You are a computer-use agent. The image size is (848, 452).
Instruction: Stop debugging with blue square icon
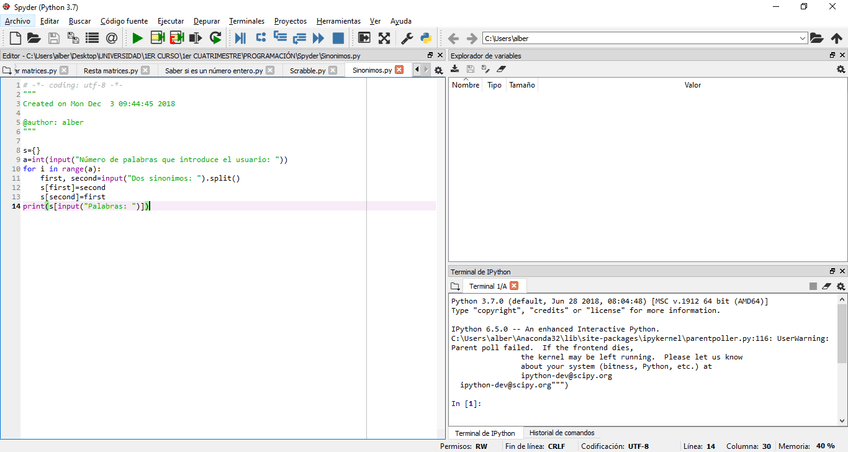[x=338, y=38]
